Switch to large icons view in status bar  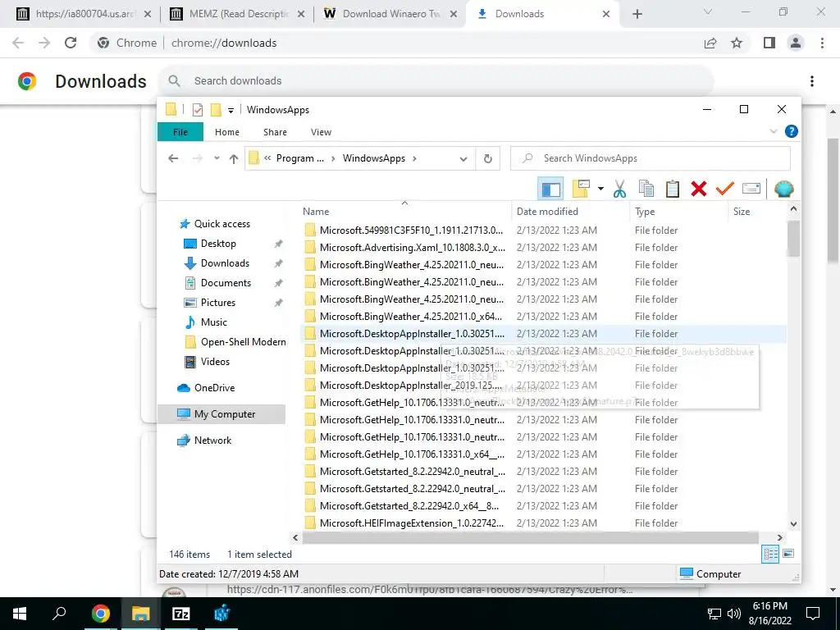pyautogui.click(x=788, y=554)
